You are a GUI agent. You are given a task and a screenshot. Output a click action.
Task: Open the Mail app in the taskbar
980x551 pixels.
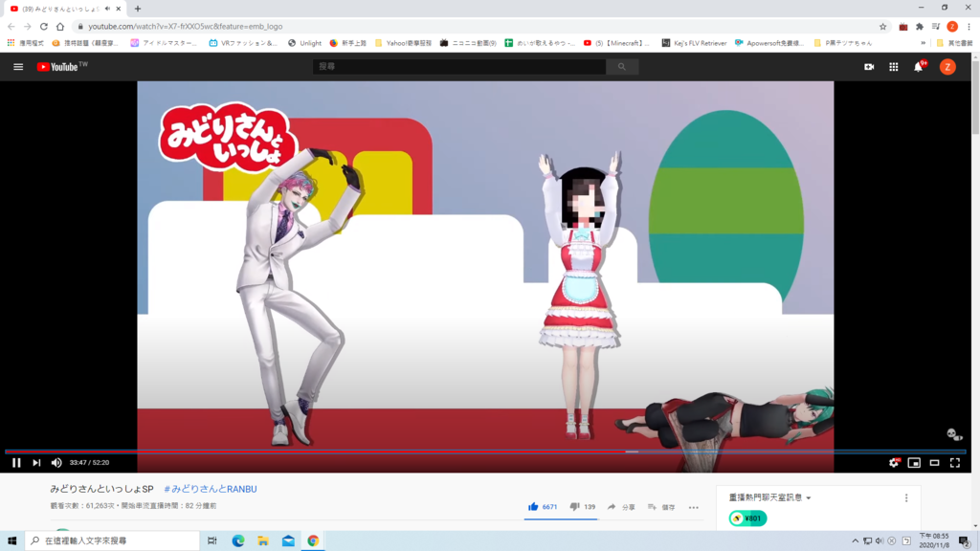tap(288, 540)
